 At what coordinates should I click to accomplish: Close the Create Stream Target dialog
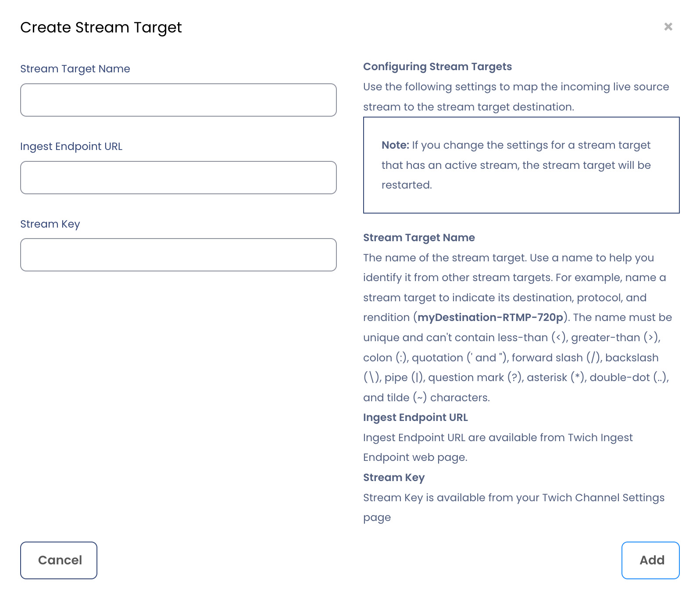(668, 27)
